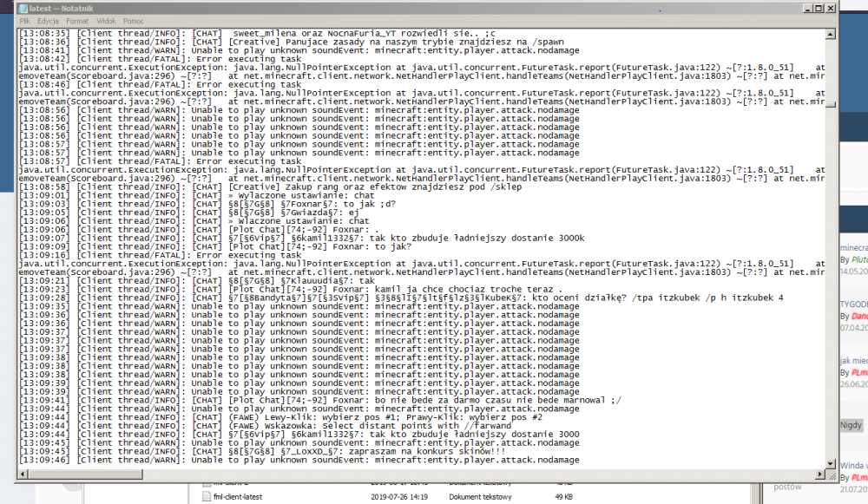Click the line 'Wylaczone ustawianie: chat'

(196, 195)
